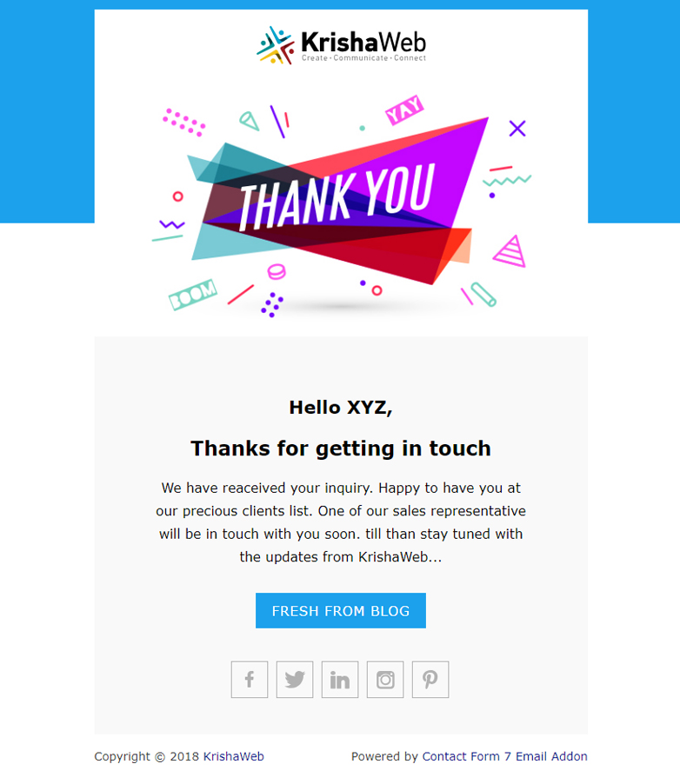Click the "Powered by" footer text
Image resolution: width=680 pixels, height=784 pixels.
point(384,756)
